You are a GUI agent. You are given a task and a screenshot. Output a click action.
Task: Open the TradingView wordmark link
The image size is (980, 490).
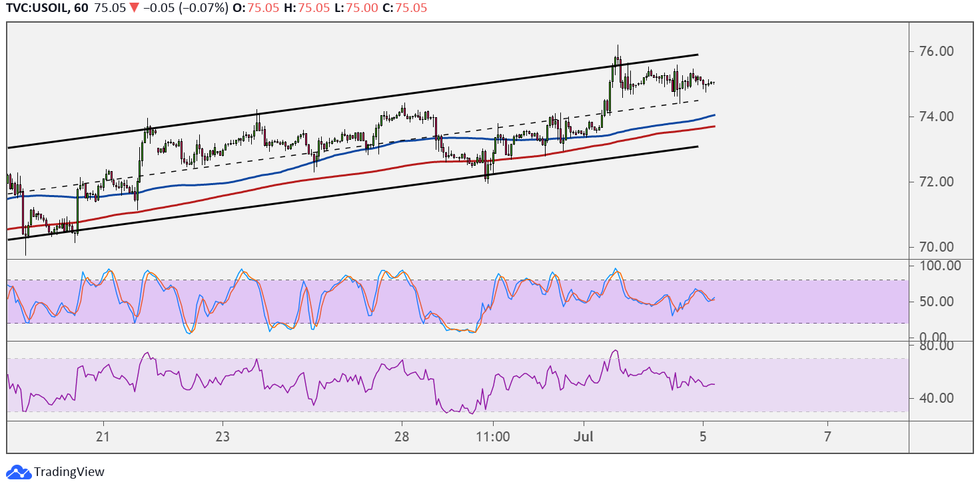click(69, 472)
